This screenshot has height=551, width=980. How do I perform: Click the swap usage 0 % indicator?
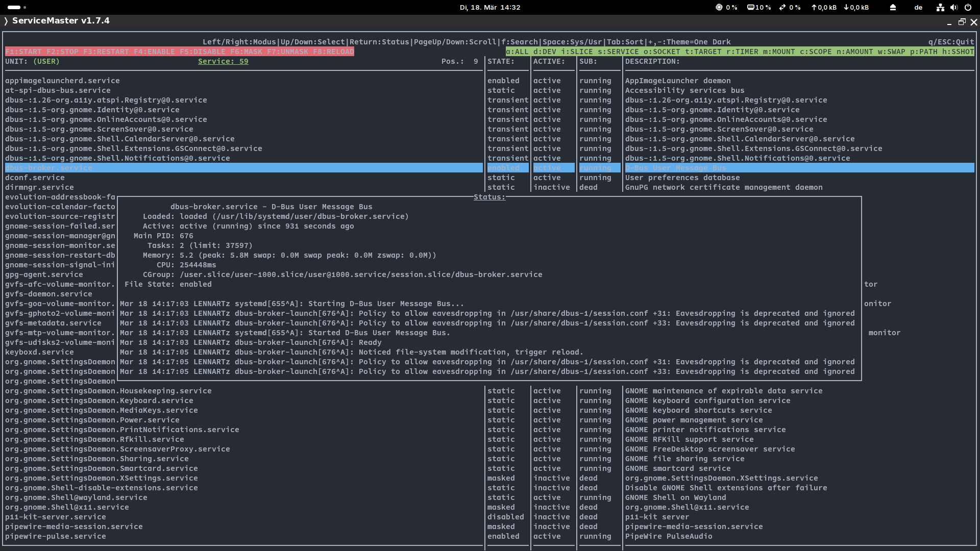[x=790, y=7]
